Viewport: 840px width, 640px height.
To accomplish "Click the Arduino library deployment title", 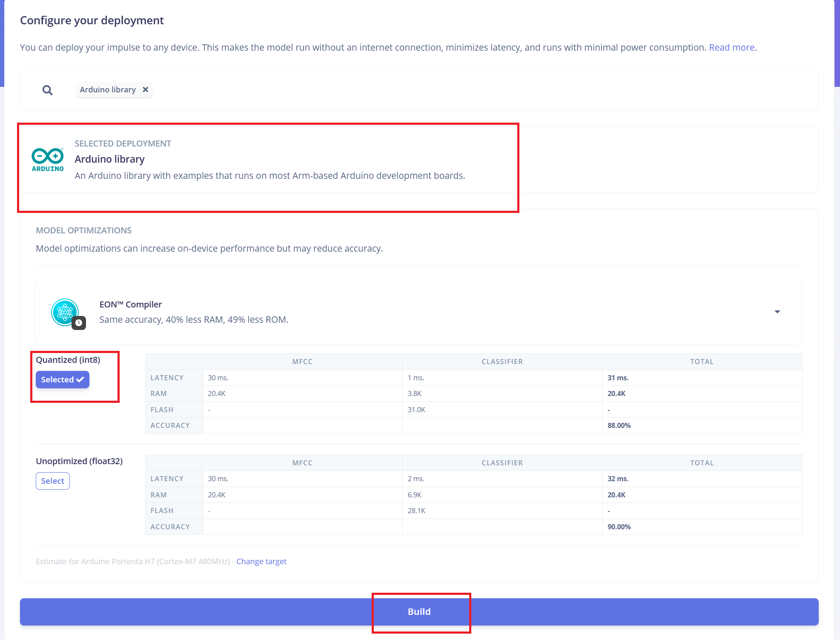I will pos(110,159).
